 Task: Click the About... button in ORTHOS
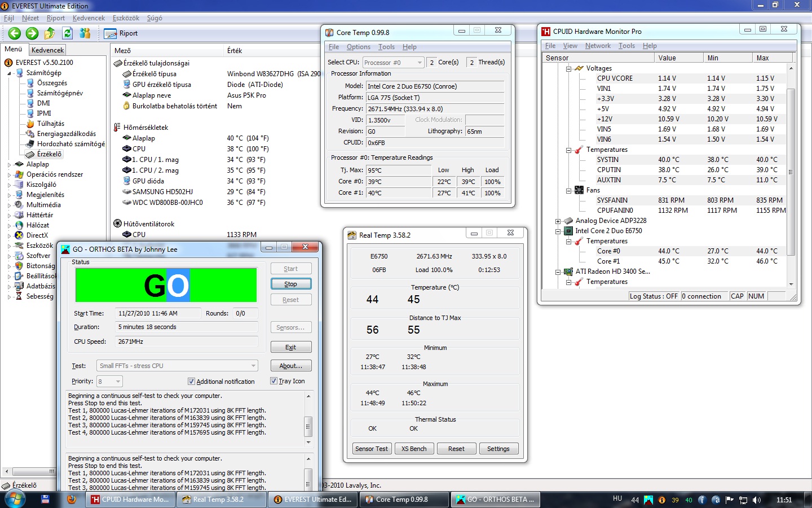[x=290, y=366]
